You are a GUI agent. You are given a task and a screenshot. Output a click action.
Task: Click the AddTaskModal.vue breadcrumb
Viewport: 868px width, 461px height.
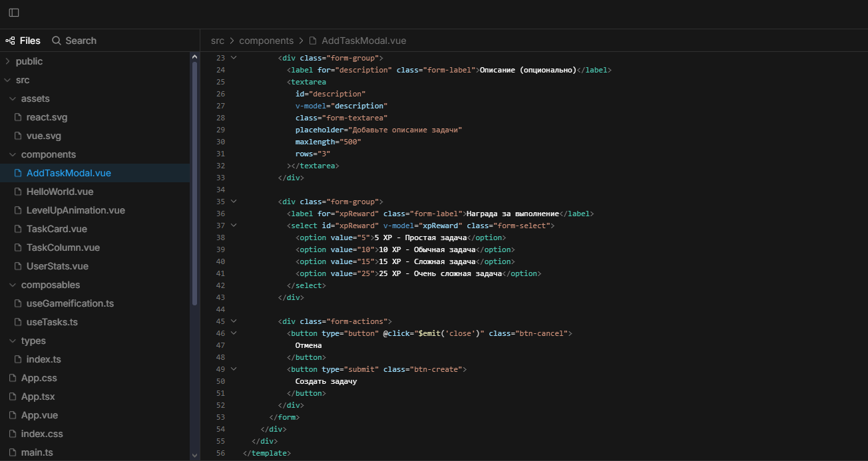pos(363,41)
